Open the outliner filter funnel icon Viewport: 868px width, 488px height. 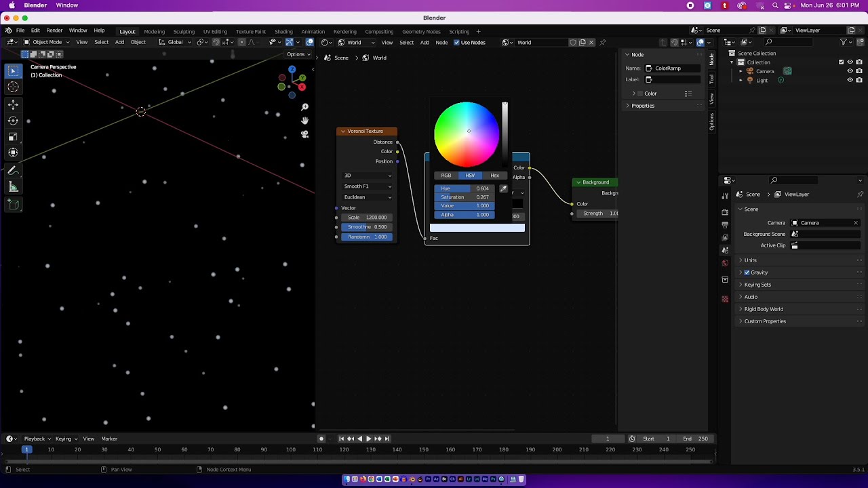(x=844, y=42)
